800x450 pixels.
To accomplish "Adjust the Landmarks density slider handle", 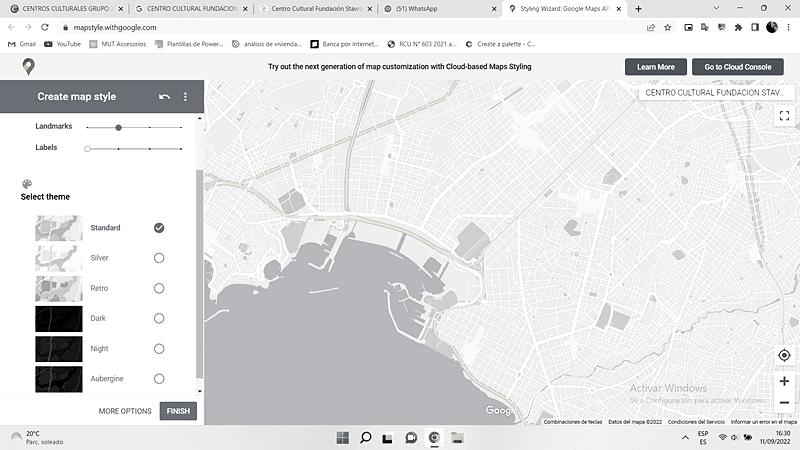I will (x=118, y=128).
